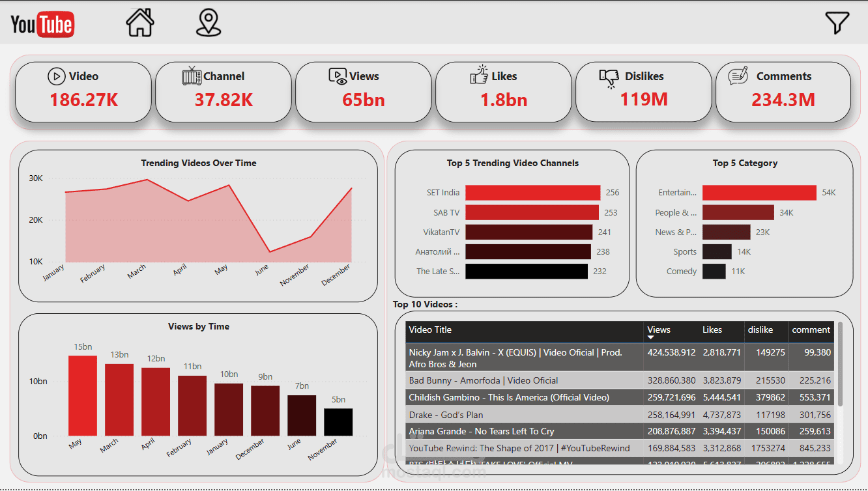This screenshot has height=491, width=868.
Task: Click the YouTube logo
Action: point(42,25)
